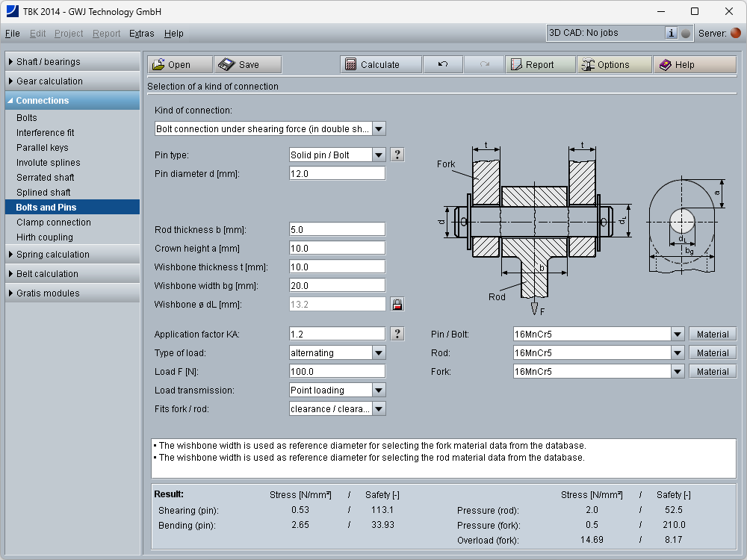Click the question mark beside Application factor
This screenshot has width=747, height=560.
pyautogui.click(x=397, y=334)
